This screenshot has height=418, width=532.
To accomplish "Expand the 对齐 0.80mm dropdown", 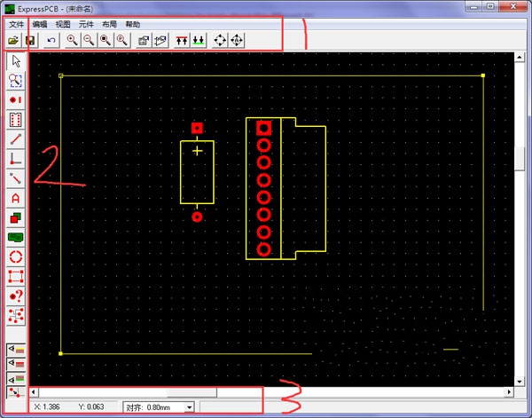I will coord(190,407).
